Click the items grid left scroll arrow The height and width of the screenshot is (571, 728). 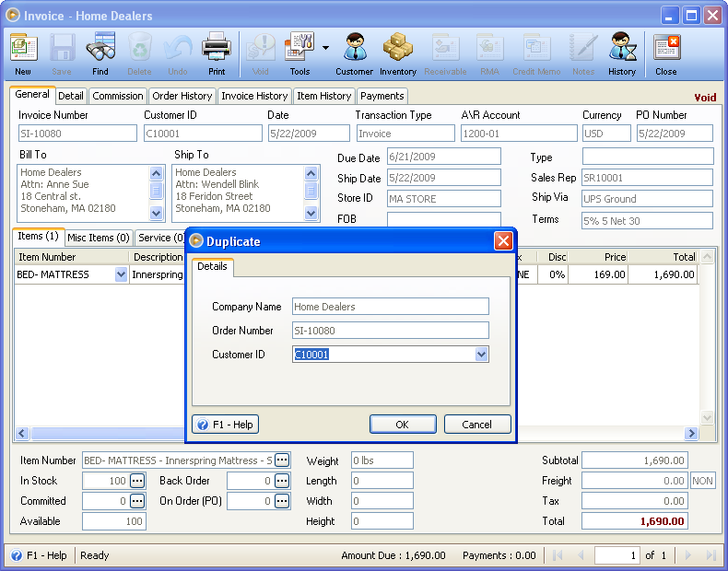pyautogui.click(x=22, y=433)
